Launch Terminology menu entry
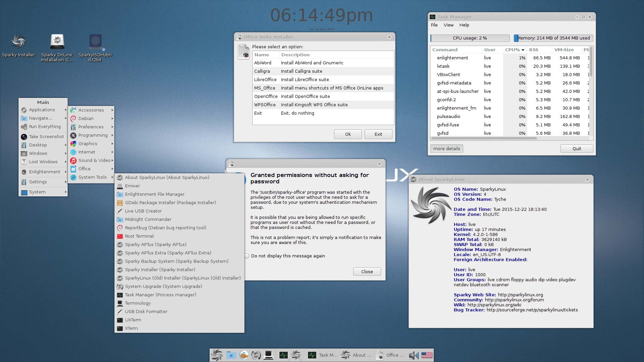Screen dimensions: 644x362 (179, 303)
